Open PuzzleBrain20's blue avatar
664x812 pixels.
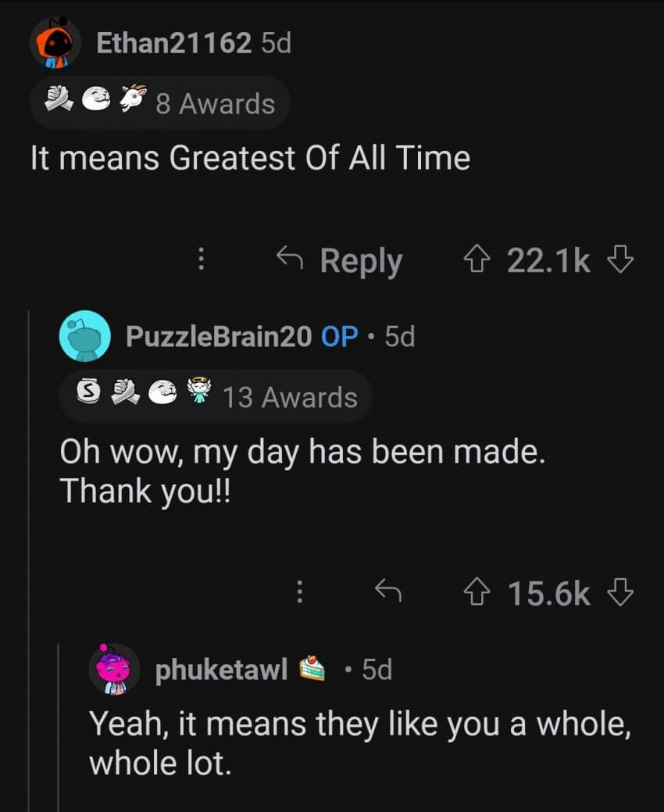tap(84, 336)
